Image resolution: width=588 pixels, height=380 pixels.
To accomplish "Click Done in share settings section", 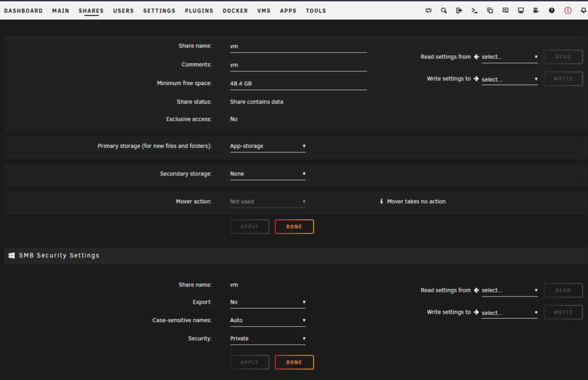I will coord(294,227).
